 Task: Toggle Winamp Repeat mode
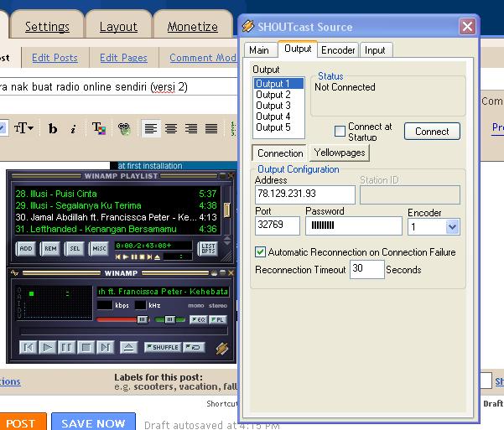click(x=194, y=347)
